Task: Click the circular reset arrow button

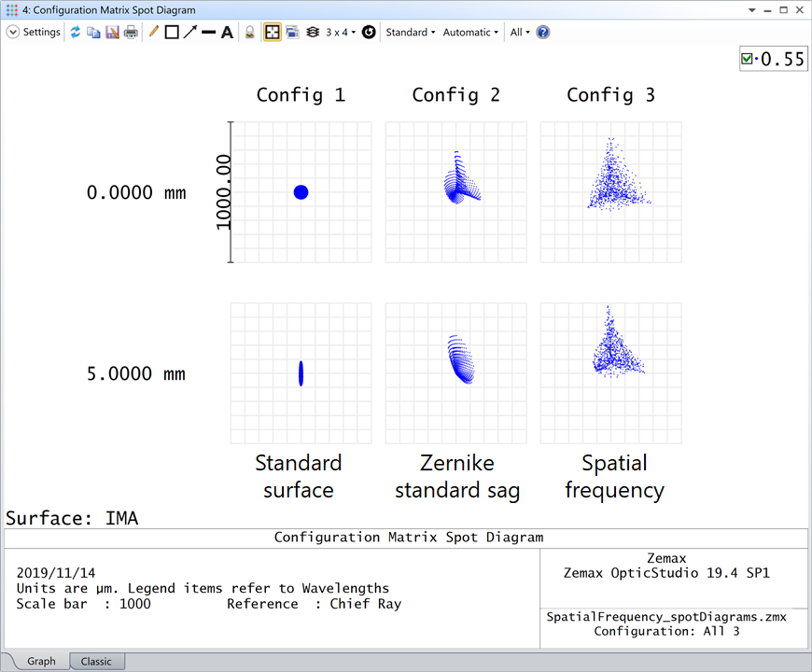Action: (x=369, y=32)
